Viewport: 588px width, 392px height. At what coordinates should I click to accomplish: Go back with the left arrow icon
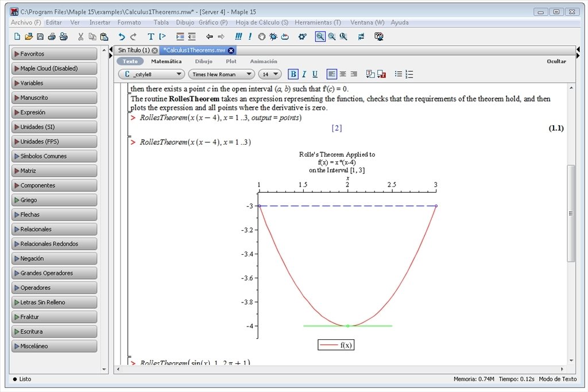[x=210, y=36]
